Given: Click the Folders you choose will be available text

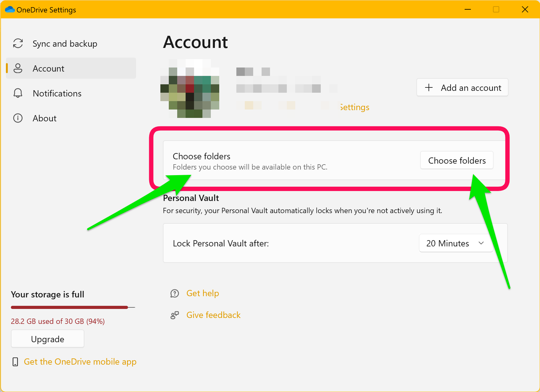Looking at the screenshot, I should click(250, 167).
